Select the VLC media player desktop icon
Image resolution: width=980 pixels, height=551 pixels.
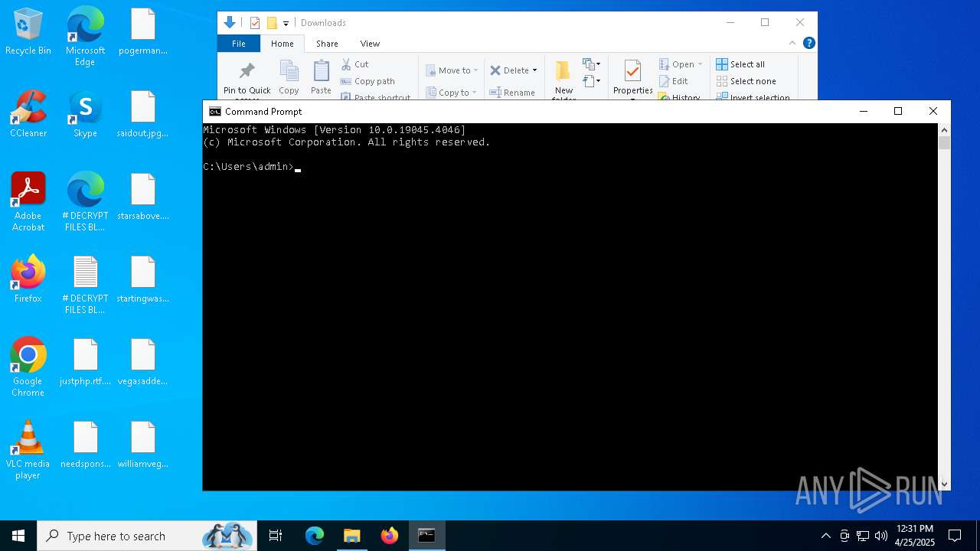[x=28, y=450]
